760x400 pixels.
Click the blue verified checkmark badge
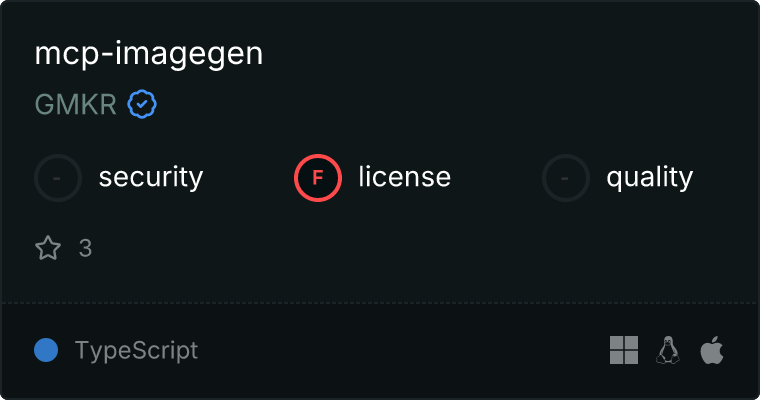142,104
